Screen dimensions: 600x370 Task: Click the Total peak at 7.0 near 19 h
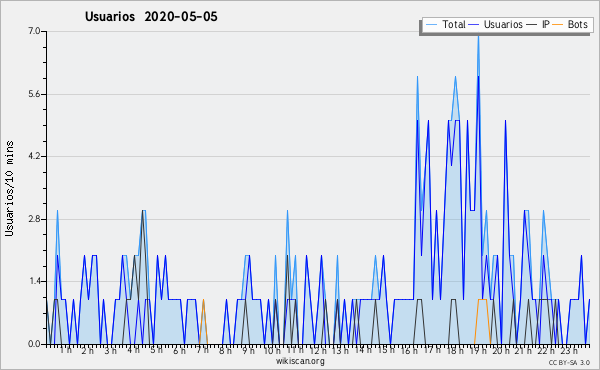point(478,37)
